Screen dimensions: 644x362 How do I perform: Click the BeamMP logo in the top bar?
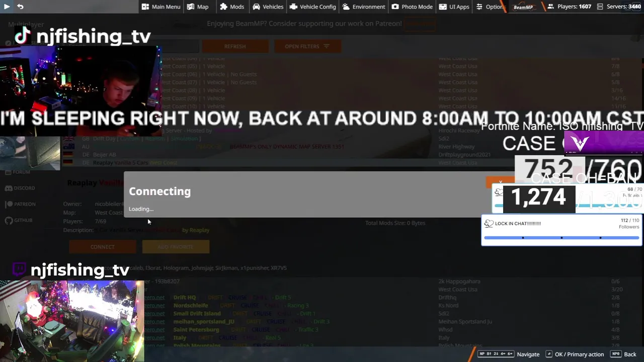(523, 7)
